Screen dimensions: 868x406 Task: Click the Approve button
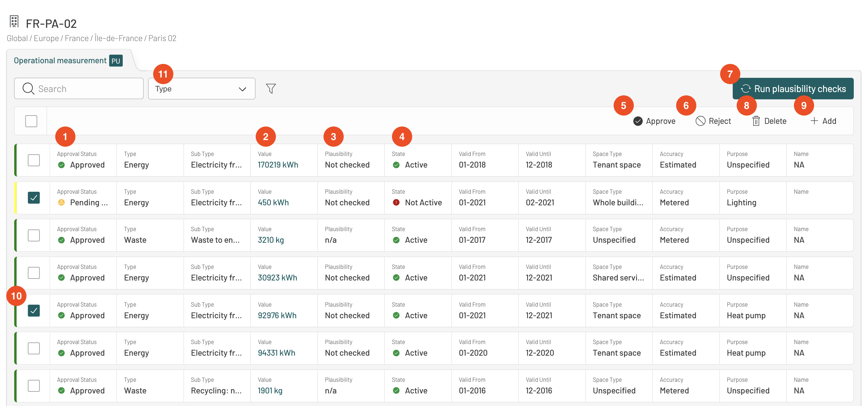pos(654,121)
